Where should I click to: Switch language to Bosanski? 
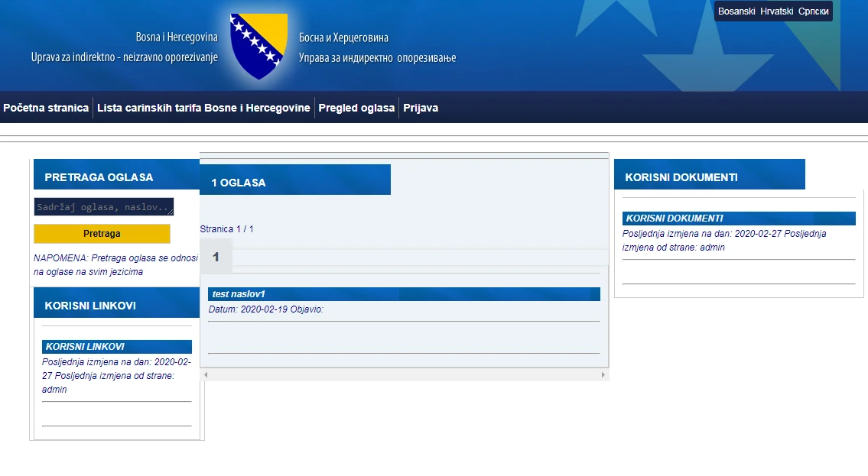point(736,11)
